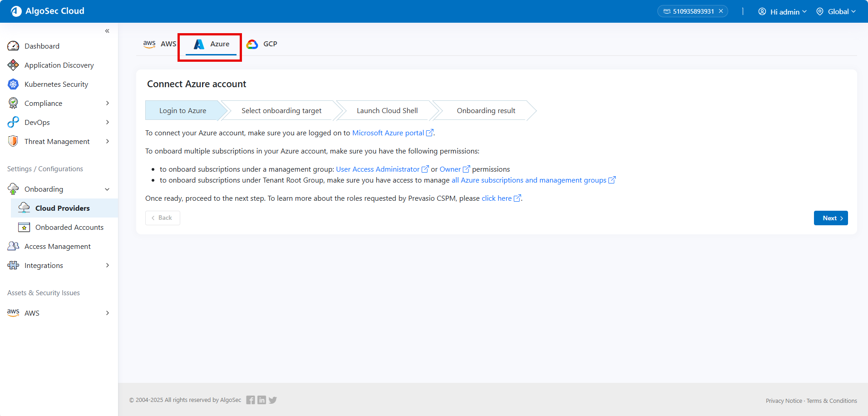Click external-link icon after User Access Administrator
Screen dimensions: 868x416
coord(425,169)
